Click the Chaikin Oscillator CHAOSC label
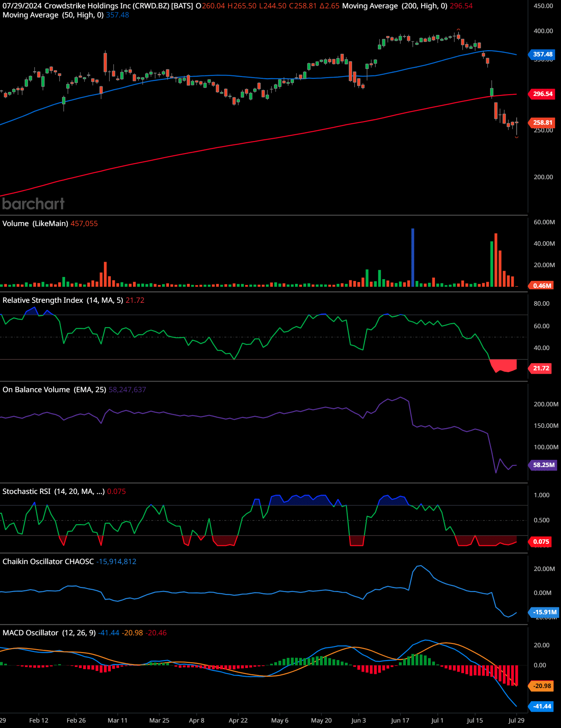Image resolution: width=561 pixels, height=728 pixels. point(48,562)
